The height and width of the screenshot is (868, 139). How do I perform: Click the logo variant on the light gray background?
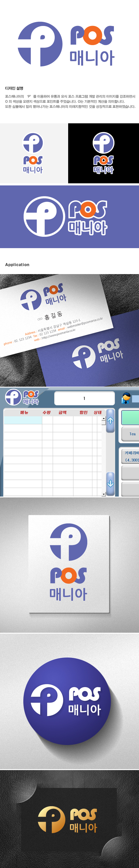click(33, 153)
